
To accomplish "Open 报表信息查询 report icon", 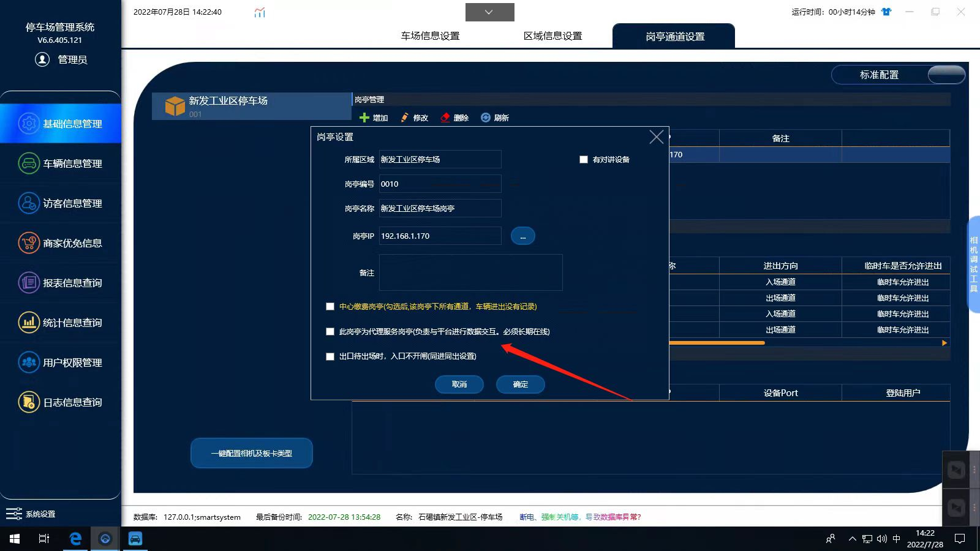I will pyautogui.click(x=29, y=283).
